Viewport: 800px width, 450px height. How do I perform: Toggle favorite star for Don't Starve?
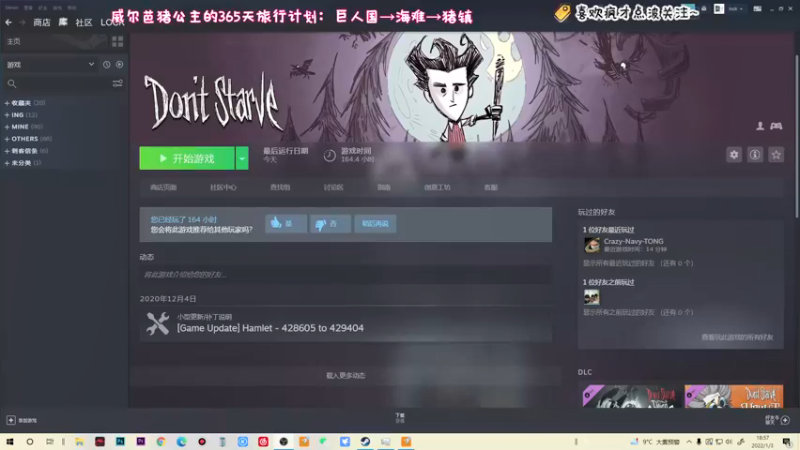coord(776,155)
